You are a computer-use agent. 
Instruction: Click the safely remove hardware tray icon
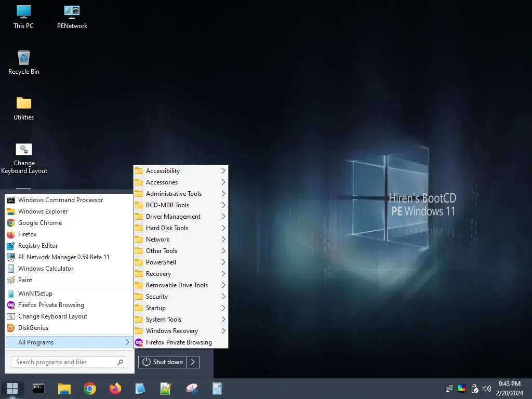coord(475,389)
